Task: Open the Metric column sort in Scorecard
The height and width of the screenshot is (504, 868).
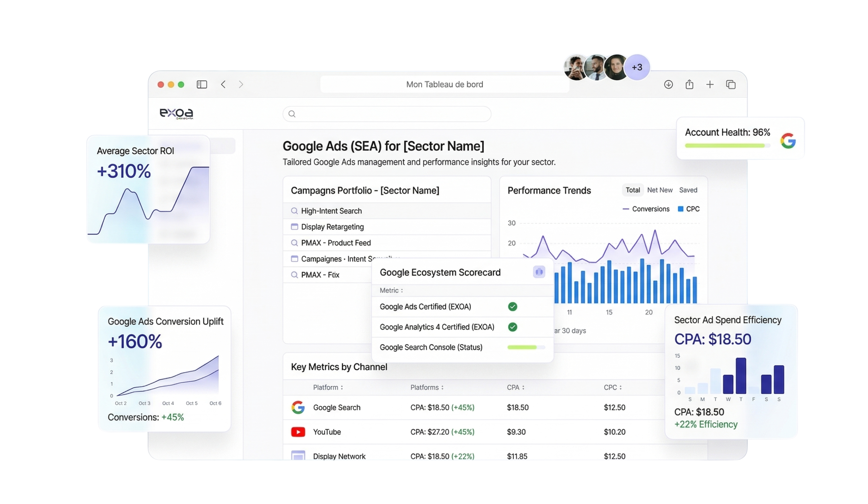Action: (x=391, y=290)
